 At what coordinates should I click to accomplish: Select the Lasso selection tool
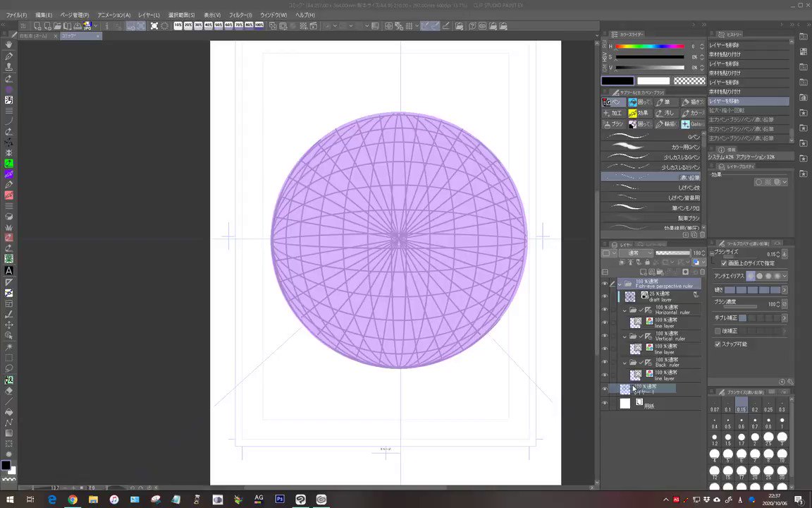8,368
